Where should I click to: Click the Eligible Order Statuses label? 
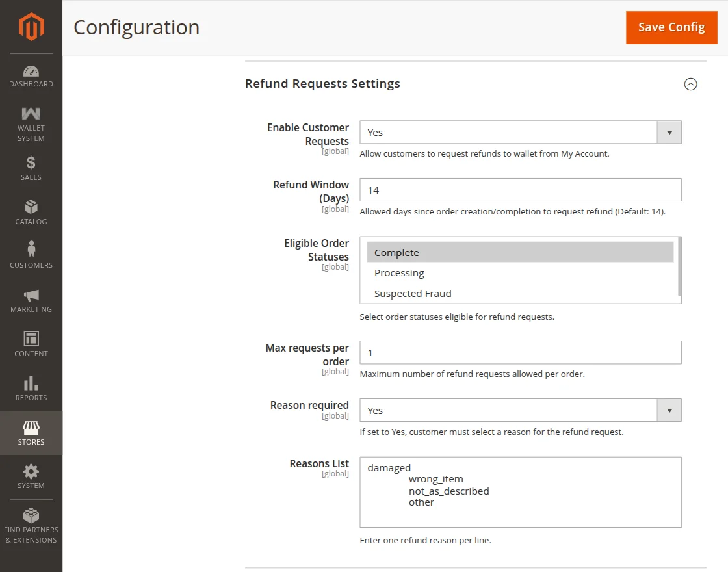[317, 250]
